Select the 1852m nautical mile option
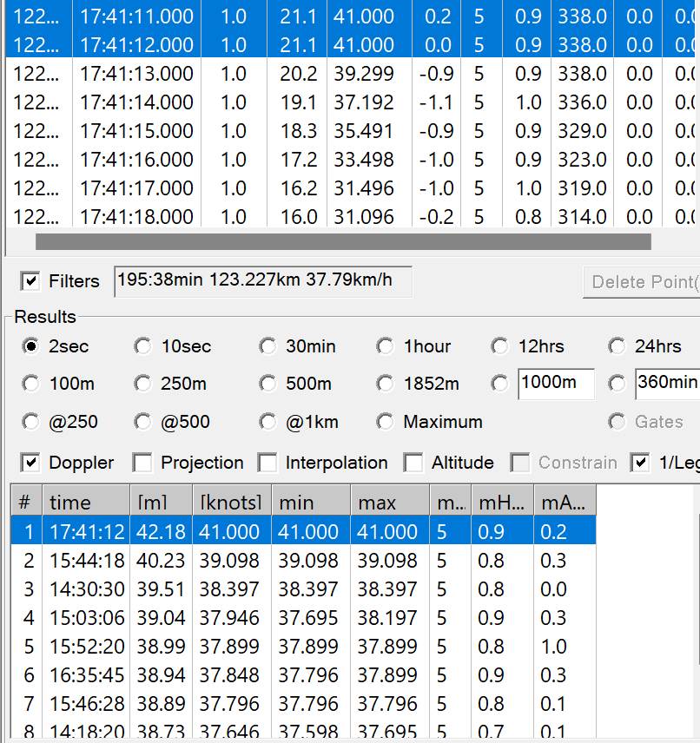 (385, 384)
